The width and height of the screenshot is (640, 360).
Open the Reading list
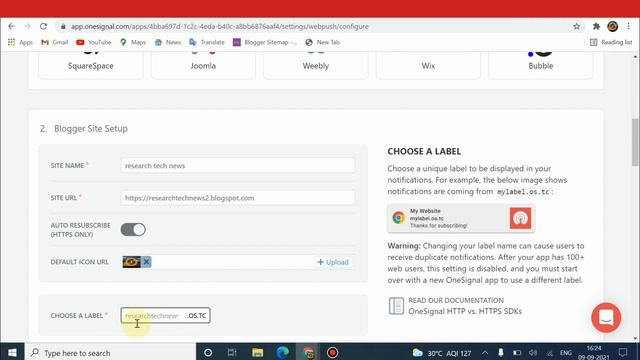[611, 42]
